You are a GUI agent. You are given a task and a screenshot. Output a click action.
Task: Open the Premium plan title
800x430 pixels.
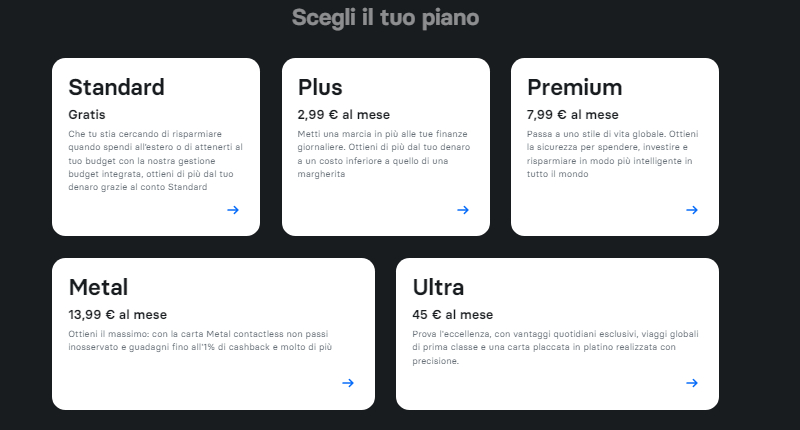coord(574,87)
